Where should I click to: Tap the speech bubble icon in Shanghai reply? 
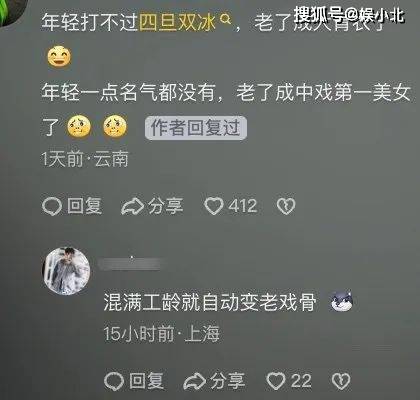tap(114, 381)
